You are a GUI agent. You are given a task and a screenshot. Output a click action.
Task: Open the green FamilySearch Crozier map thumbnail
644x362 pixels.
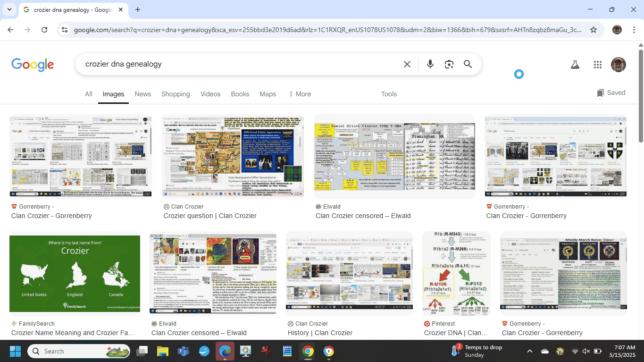(x=75, y=274)
